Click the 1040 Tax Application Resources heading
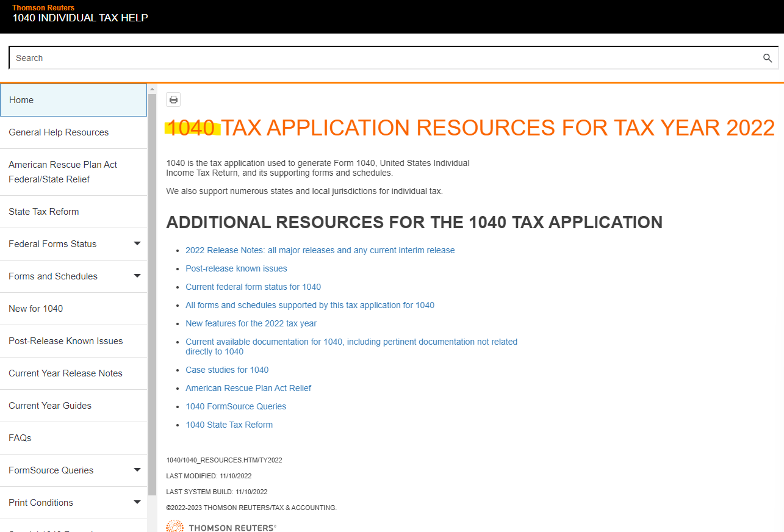Image resolution: width=784 pixels, height=532 pixels. click(470, 128)
